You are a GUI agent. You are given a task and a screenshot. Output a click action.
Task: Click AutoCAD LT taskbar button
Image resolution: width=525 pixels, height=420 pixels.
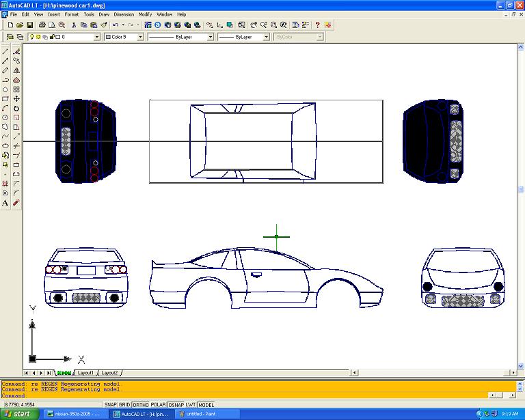[x=142, y=414]
